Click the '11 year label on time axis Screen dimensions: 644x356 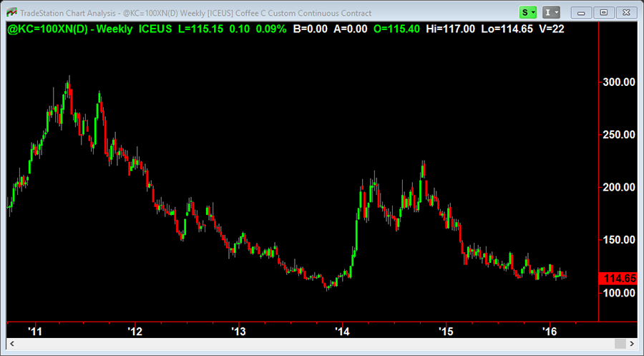[34, 332]
